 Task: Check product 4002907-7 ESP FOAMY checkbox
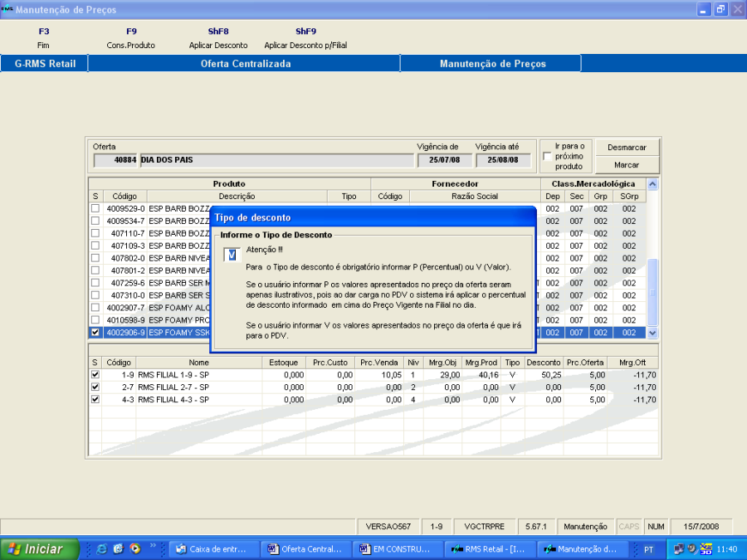pyautogui.click(x=95, y=308)
